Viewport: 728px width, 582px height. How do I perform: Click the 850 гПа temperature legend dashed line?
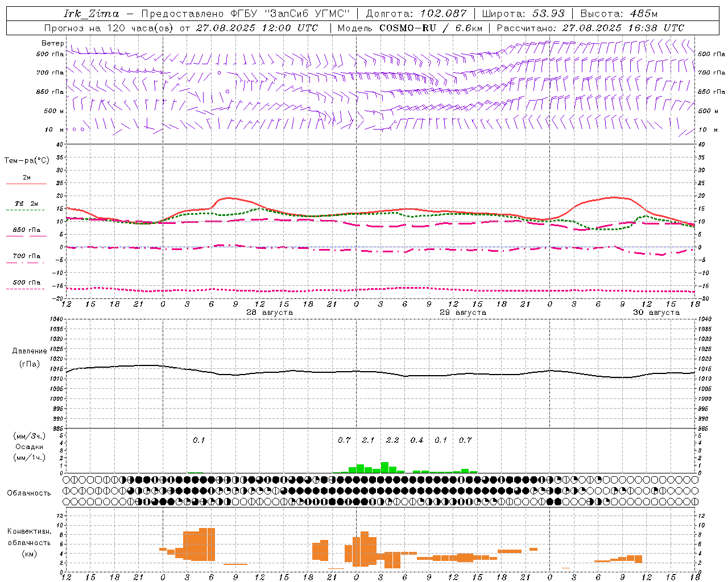pyautogui.click(x=26, y=236)
